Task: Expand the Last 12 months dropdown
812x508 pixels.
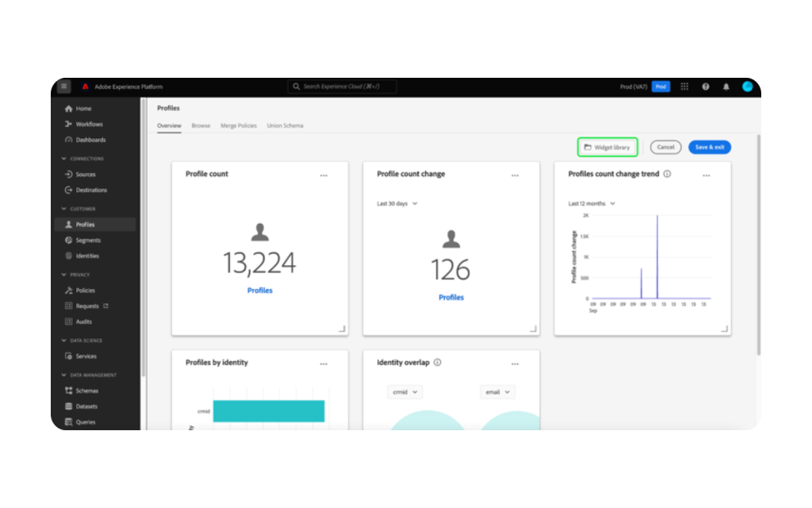Action: coord(592,204)
